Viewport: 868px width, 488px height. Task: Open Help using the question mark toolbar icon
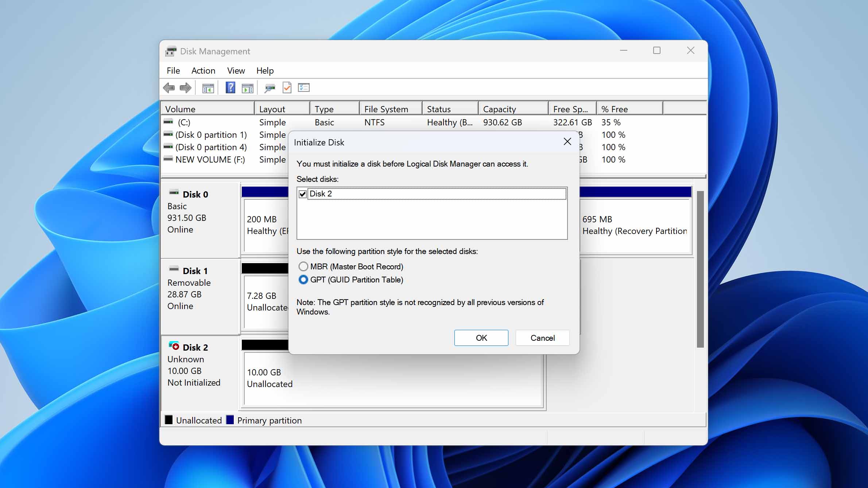tap(230, 87)
